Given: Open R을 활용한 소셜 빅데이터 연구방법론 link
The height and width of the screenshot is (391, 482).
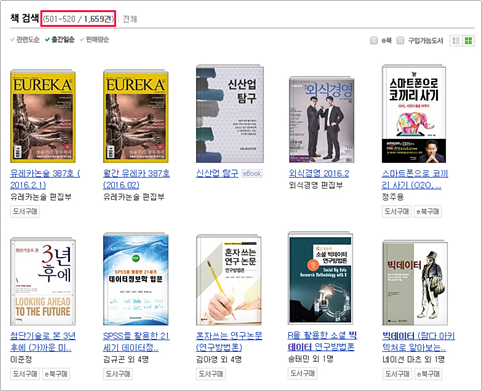Looking at the screenshot, I should [x=322, y=341].
